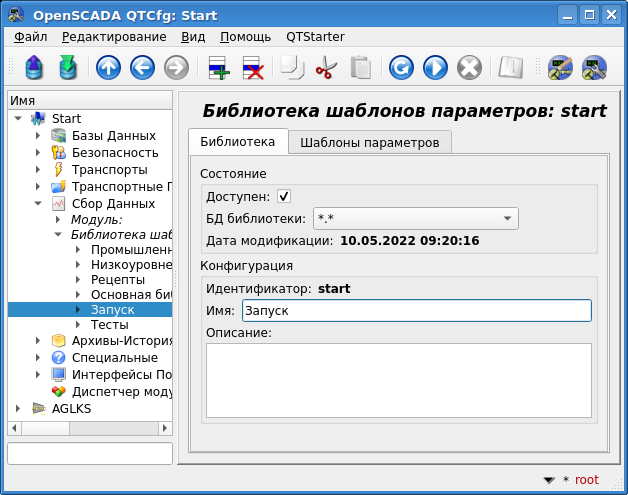Screen dimensions: 628x495
Task: Select the Низкоуровневые tree item
Action: 131,265
